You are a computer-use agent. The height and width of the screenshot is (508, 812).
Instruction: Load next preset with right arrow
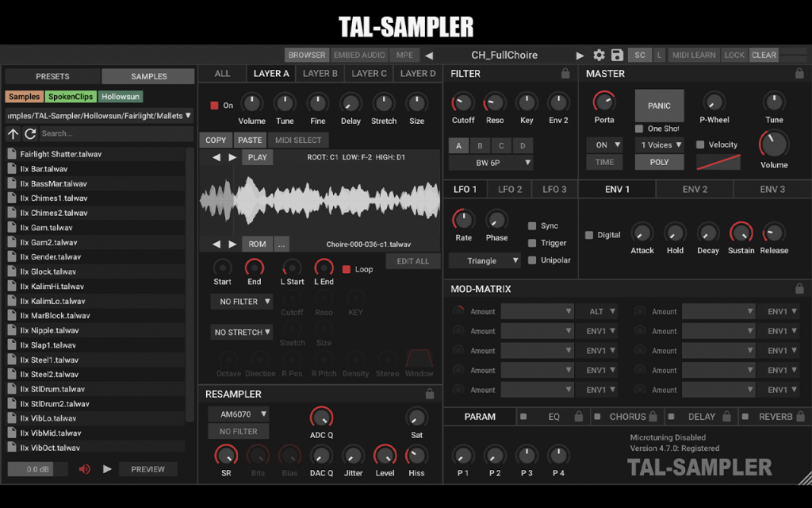point(580,56)
